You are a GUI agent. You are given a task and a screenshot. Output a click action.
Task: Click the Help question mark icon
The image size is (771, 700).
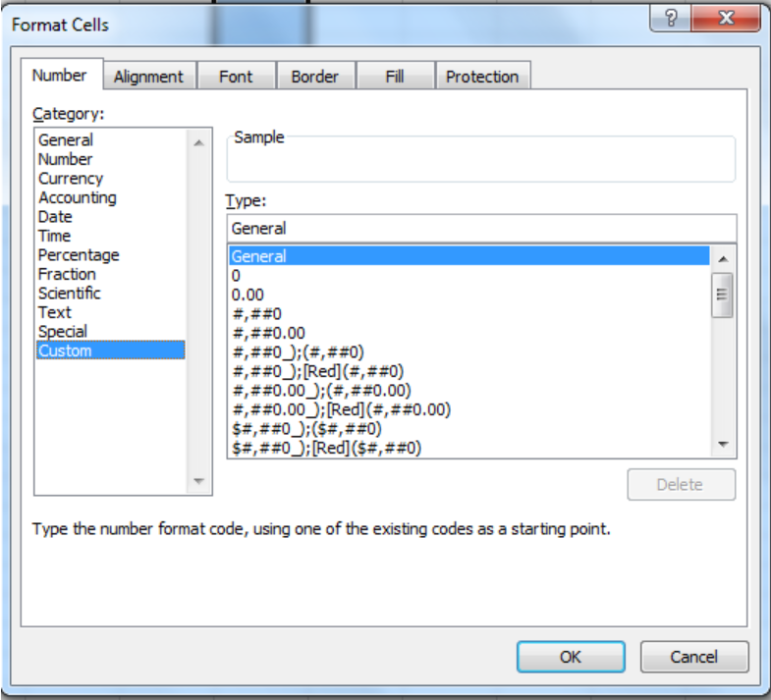point(671,19)
